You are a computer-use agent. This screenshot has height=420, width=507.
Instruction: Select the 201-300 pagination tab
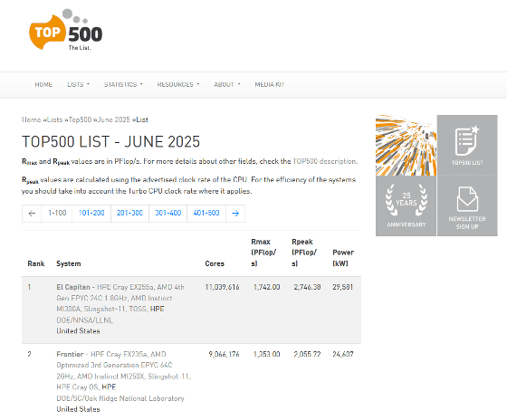click(129, 214)
